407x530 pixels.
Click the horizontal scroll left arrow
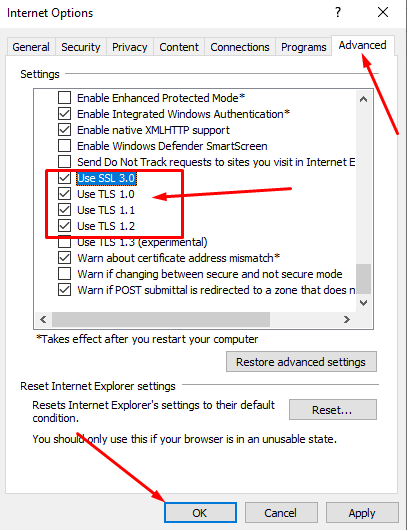43,319
